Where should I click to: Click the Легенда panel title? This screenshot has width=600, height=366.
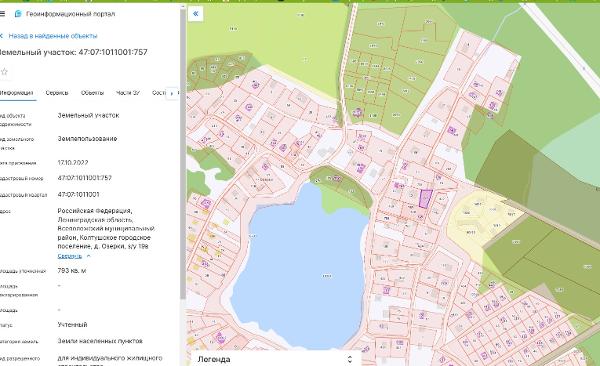[x=214, y=359]
